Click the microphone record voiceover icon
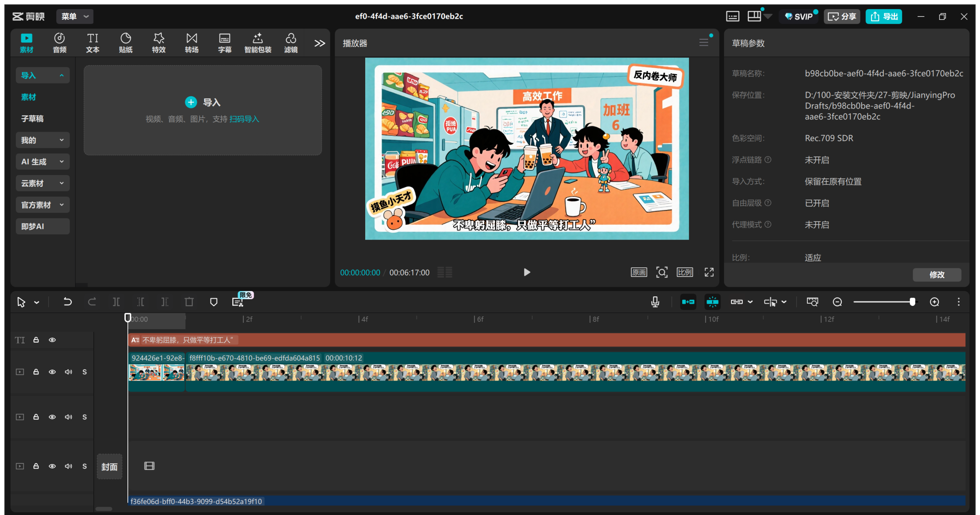The width and height of the screenshot is (980, 515). 655,302
